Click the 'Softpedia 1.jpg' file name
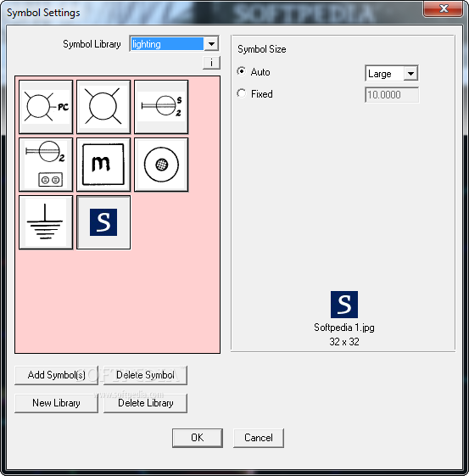This screenshot has height=476, width=469. [344, 328]
